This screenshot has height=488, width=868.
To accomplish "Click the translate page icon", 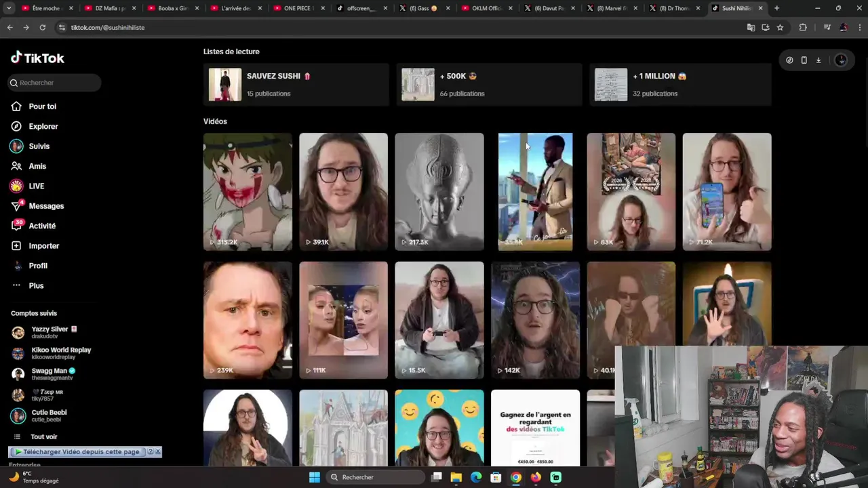I will pos(751,27).
